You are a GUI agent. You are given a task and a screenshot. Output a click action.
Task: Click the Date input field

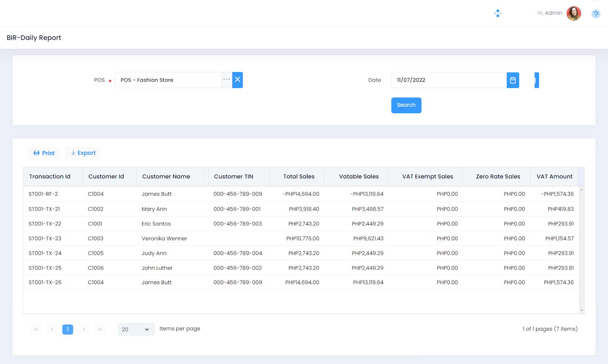coord(448,80)
